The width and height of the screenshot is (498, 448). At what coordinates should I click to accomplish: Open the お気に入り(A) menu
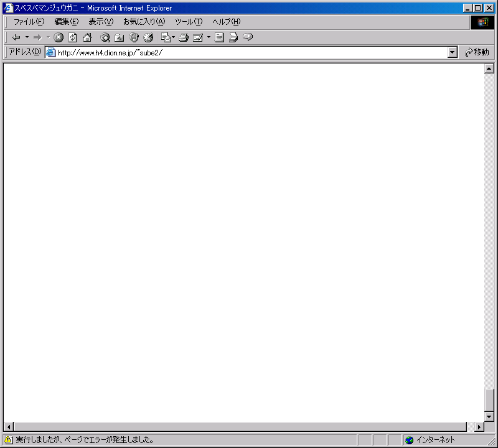[x=144, y=22]
